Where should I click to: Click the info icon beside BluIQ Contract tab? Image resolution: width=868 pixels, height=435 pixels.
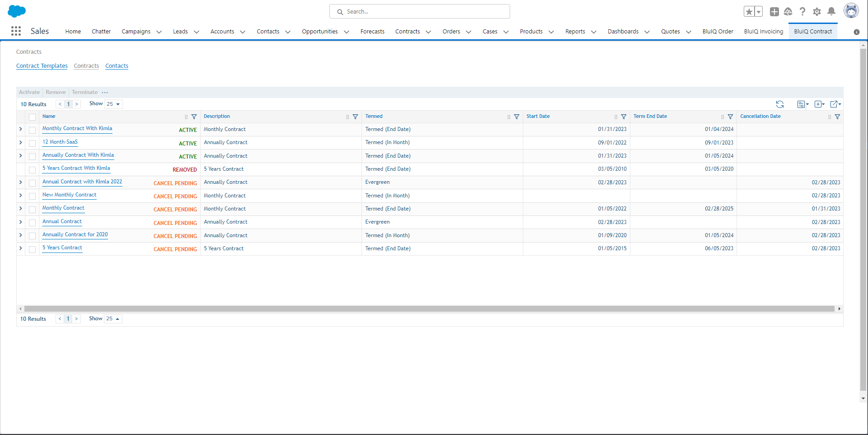point(857,32)
